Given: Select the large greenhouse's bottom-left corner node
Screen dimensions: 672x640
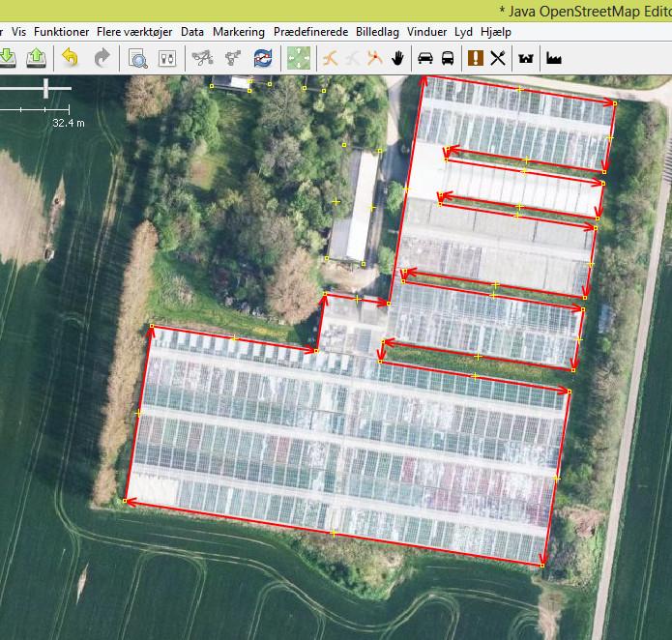Looking at the screenshot, I should click(x=125, y=501).
